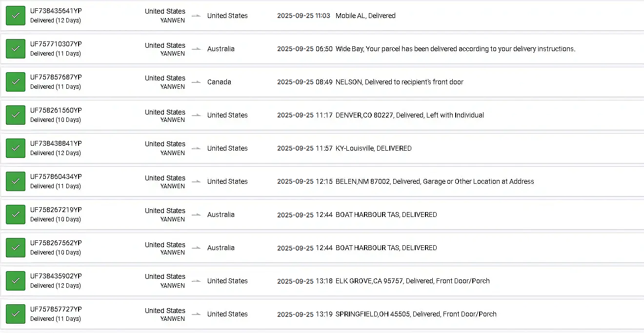Toggle the green check box for UF758267219YP
Viewport: 644px width, 333px height.
pos(16,215)
